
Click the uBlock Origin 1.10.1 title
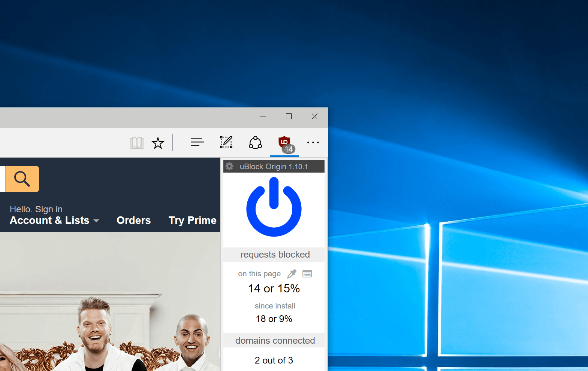click(x=274, y=167)
